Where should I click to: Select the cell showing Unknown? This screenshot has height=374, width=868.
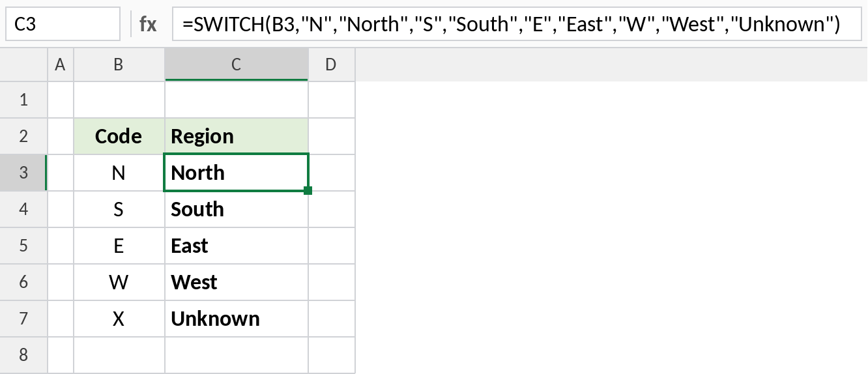(x=236, y=319)
